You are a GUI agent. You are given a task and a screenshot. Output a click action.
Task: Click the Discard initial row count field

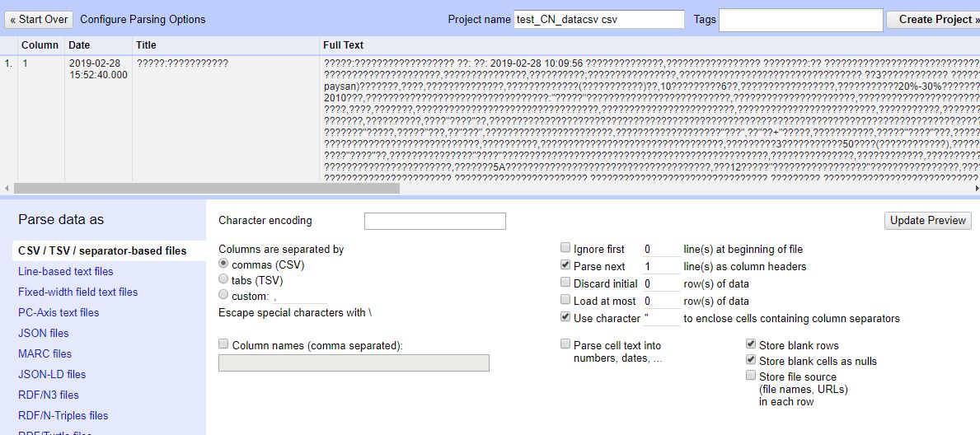coord(662,283)
